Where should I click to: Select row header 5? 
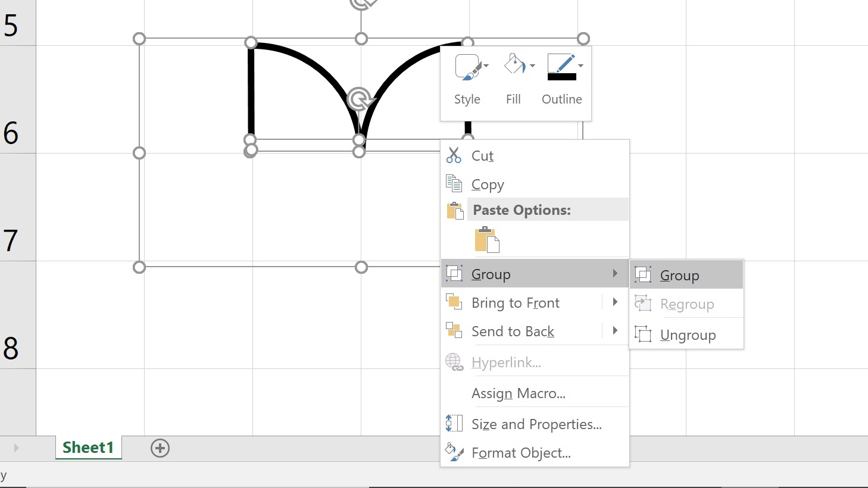pyautogui.click(x=18, y=23)
